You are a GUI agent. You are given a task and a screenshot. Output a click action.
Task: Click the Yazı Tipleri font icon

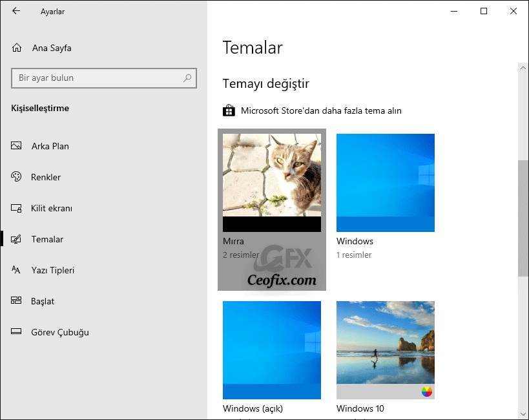[16, 269]
